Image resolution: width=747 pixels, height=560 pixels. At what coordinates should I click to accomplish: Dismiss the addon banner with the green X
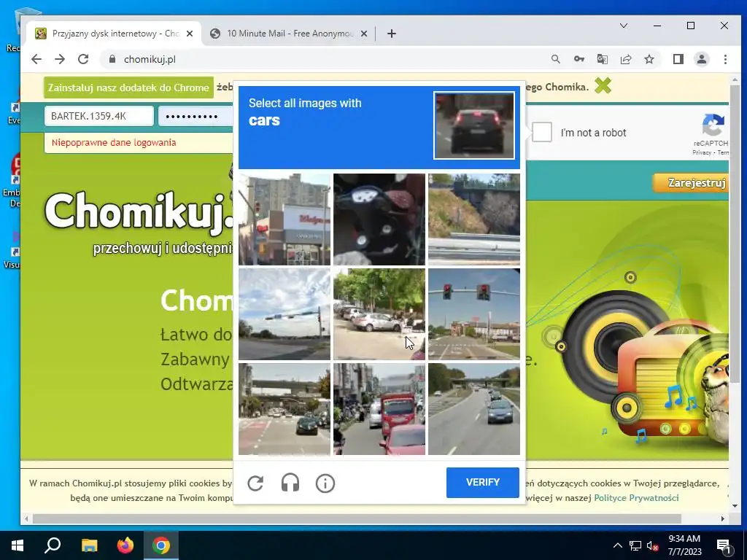pos(603,86)
